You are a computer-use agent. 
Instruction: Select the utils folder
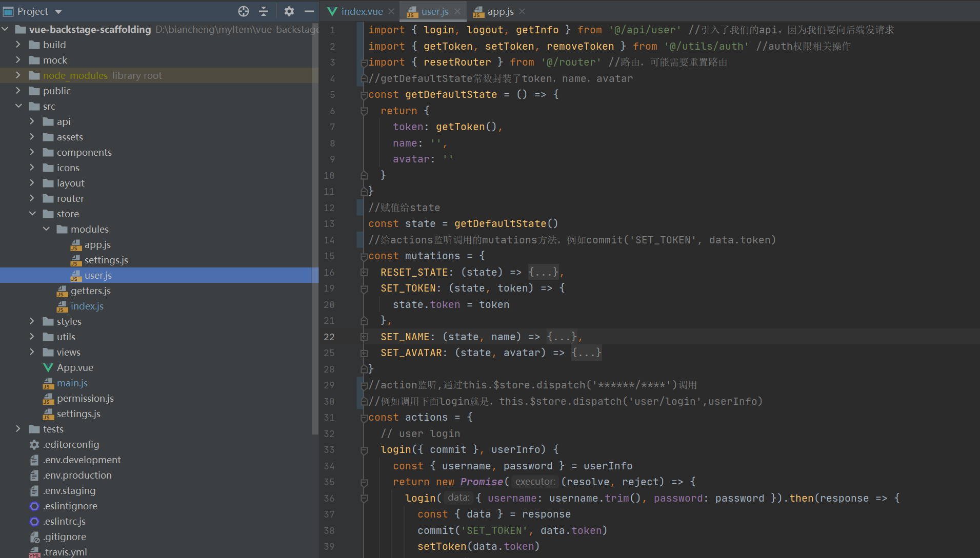pyautogui.click(x=66, y=337)
